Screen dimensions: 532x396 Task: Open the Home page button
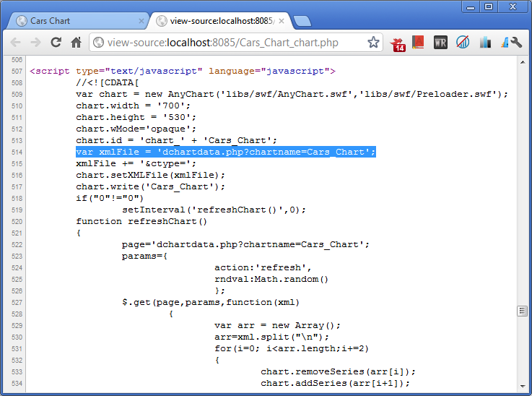(76, 43)
